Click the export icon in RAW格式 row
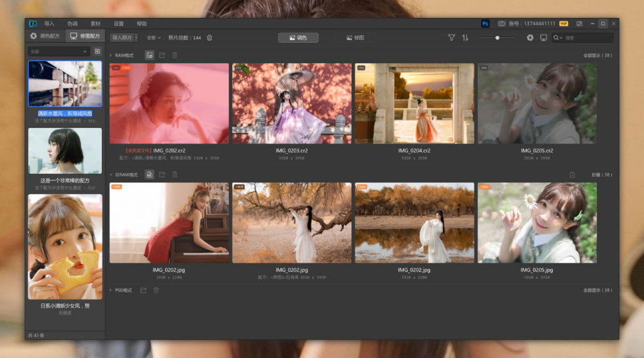644x358 pixels. coord(162,55)
